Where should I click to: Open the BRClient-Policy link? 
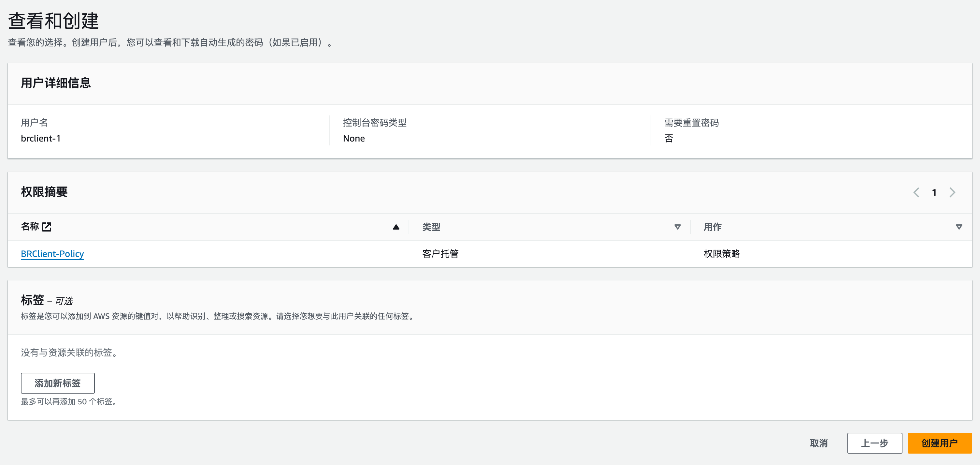pyautogui.click(x=52, y=254)
